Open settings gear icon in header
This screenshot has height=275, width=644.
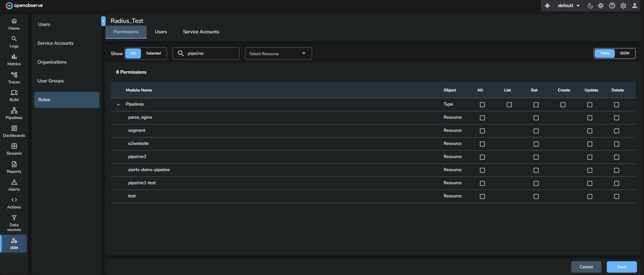[623, 6]
